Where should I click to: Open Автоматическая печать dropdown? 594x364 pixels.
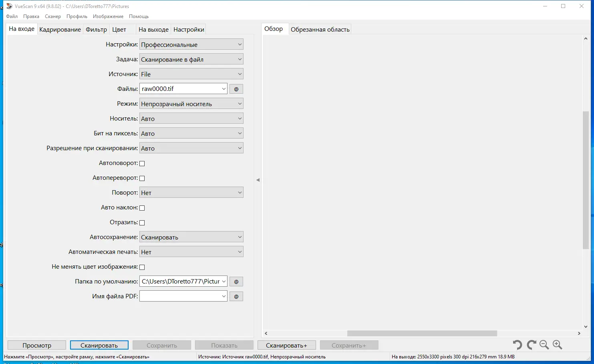(191, 252)
